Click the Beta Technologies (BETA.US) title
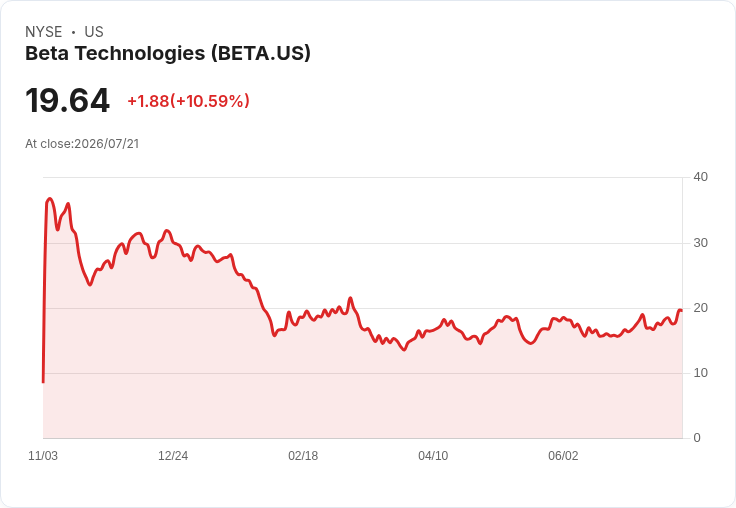Screen dimensions: 736x508 (168, 54)
